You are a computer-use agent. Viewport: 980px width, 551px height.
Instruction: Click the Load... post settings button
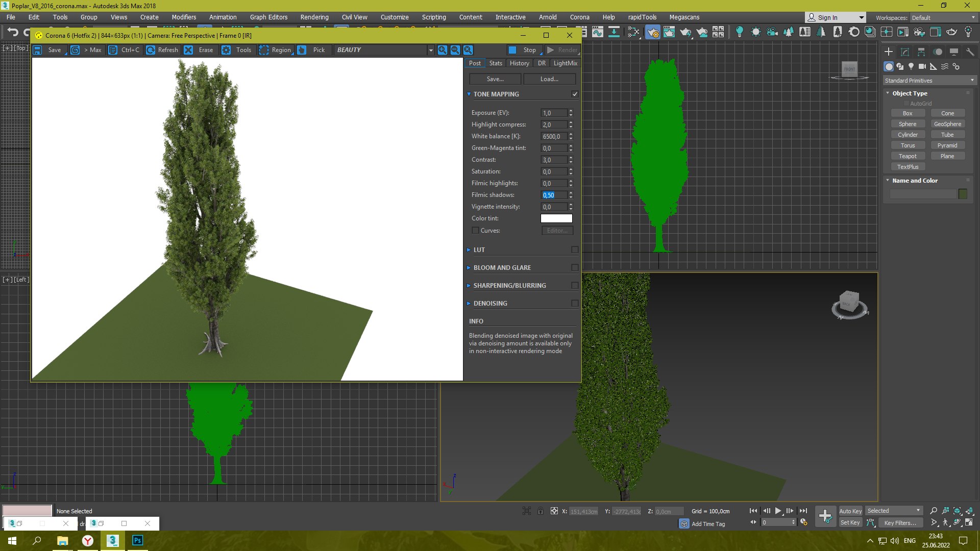coord(549,79)
